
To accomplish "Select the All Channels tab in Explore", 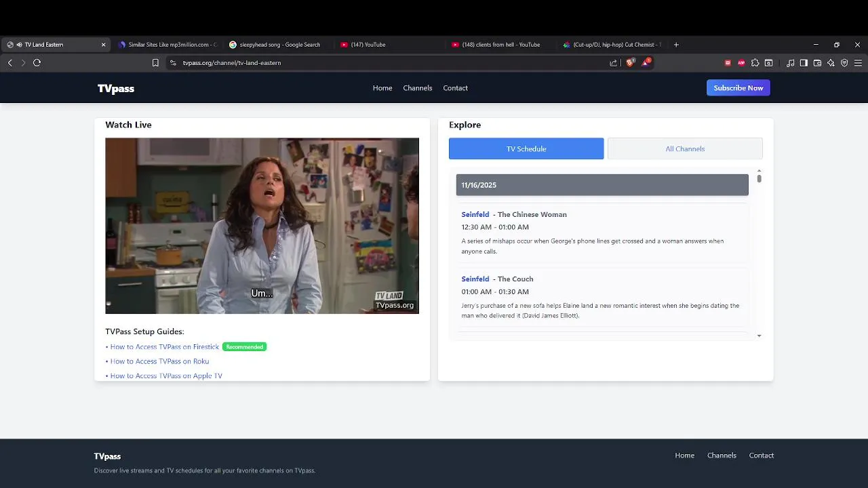I will point(685,148).
